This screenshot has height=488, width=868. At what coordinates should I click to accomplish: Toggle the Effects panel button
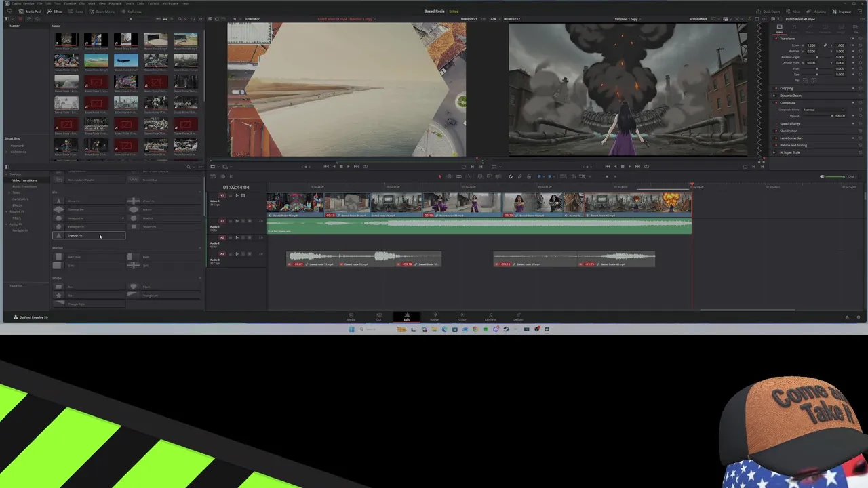[x=54, y=12]
